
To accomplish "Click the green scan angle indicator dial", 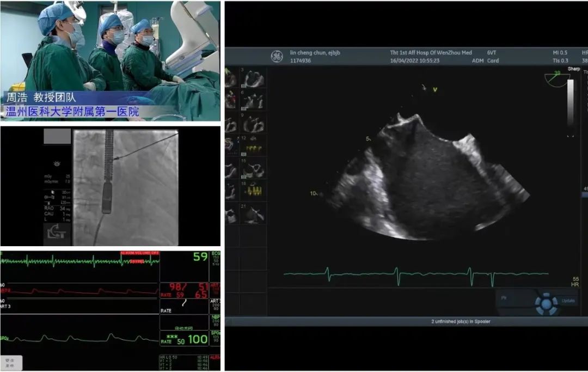I will [557, 80].
